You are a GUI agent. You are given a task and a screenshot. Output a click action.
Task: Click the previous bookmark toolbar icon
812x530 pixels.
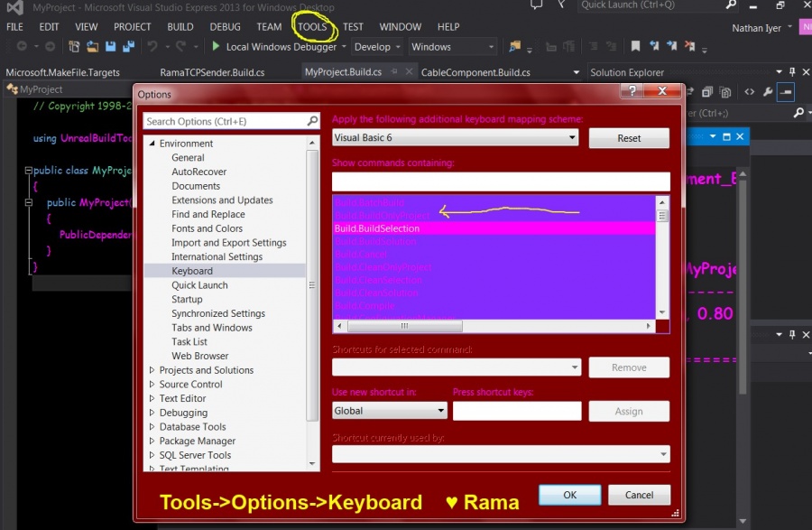655,47
